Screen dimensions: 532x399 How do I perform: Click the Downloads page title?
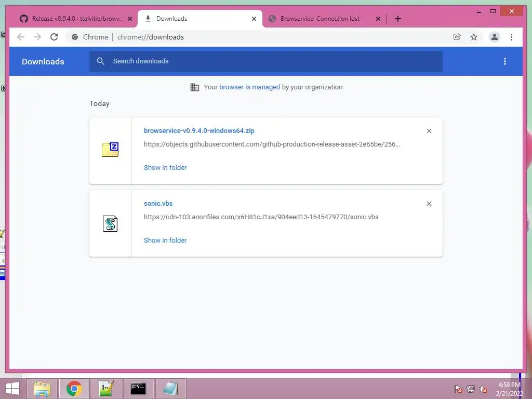[43, 61]
